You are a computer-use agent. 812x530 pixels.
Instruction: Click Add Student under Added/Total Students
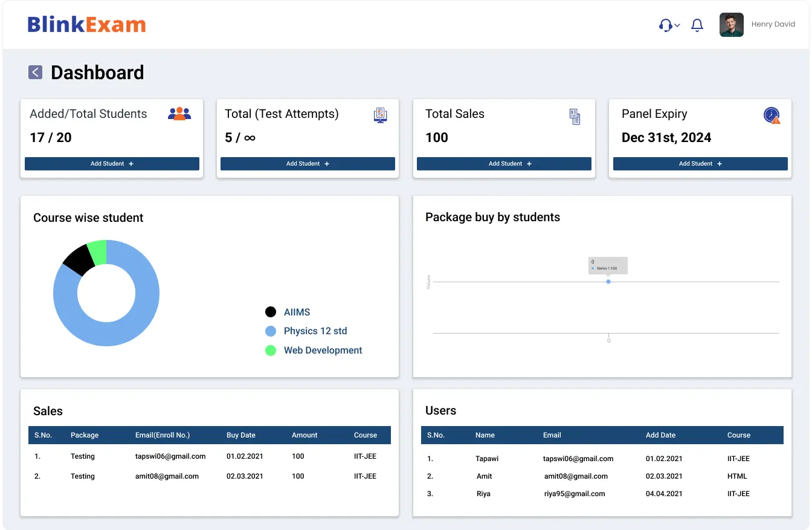pos(112,164)
